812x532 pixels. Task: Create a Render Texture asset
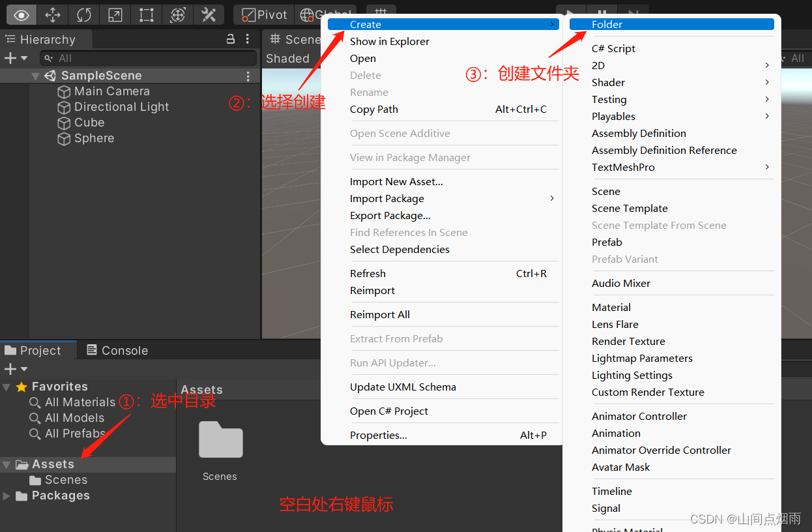pyautogui.click(x=628, y=341)
